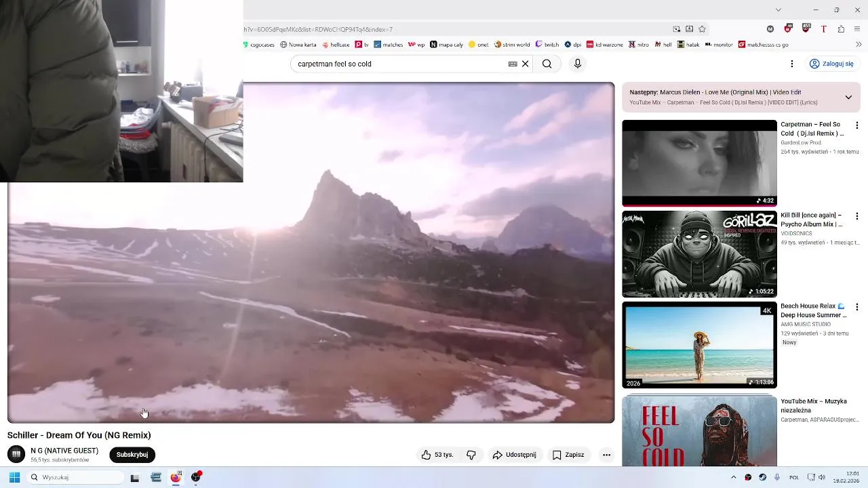This screenshot has height=488, width=868.
Task: Open the N G channel avatar
Action: click(x=16, y=454)
